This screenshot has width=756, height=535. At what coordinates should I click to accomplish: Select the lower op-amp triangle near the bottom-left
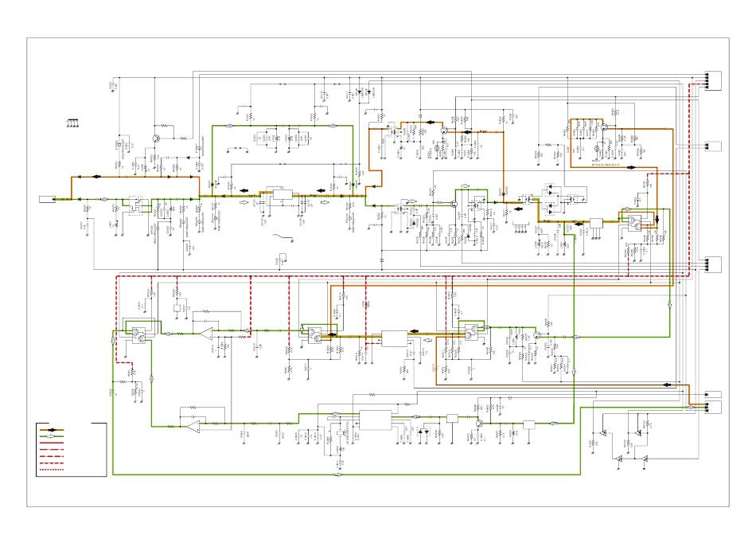193,426
